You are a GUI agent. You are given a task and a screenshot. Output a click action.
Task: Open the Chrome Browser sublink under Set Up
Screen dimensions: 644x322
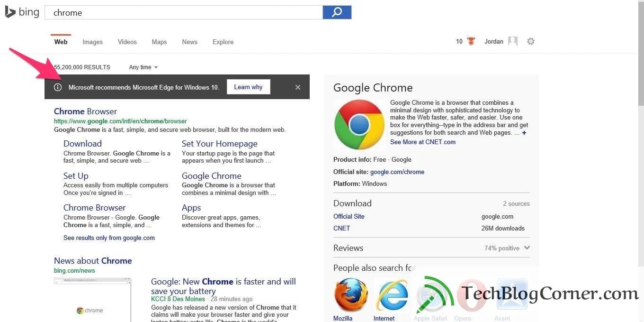coord(94,208)
